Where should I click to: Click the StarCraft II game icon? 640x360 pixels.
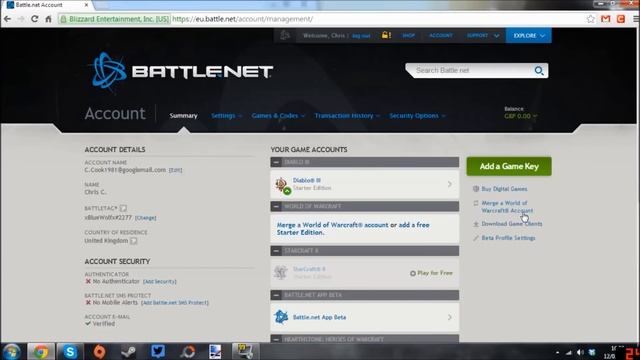click(x=281, y=272)
